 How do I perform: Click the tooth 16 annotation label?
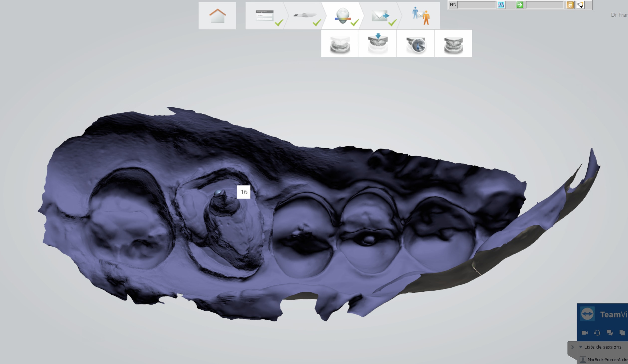pyautogui.click(x=244, y=192)
